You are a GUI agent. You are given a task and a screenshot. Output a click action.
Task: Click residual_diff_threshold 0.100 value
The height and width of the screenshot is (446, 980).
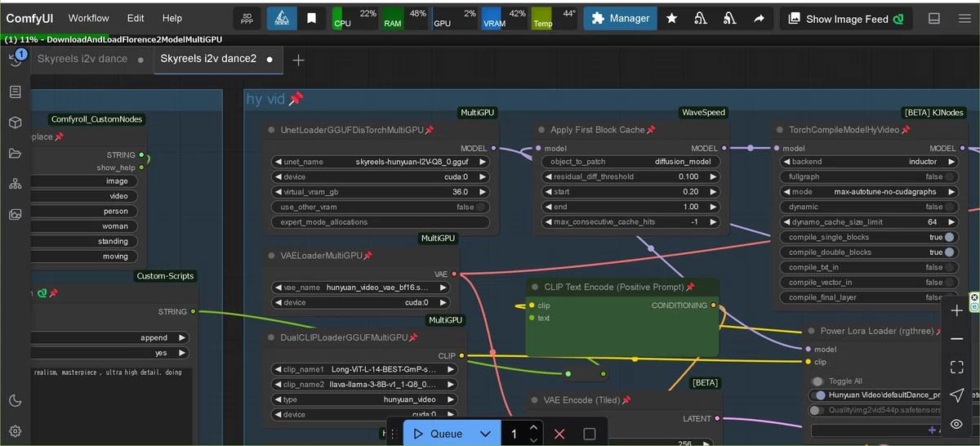click(688, 176)
